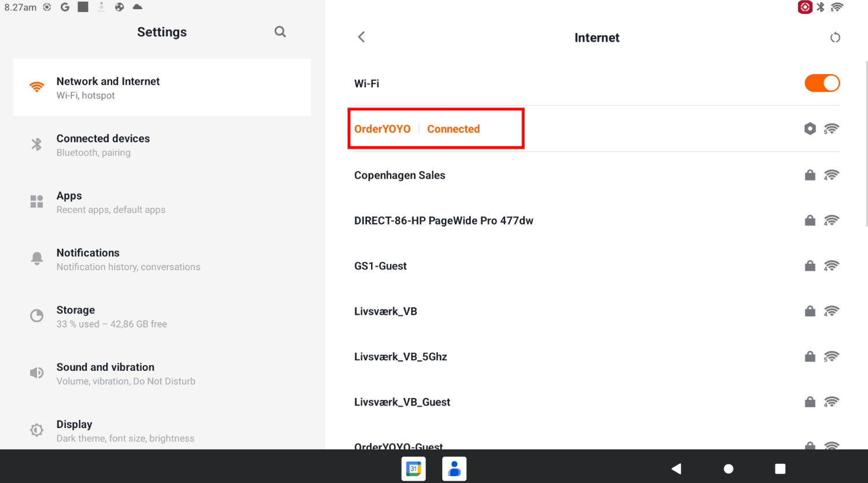Tap the Livsværk_VB network
Image resolution: width=868 pixels, height=483 pixels.
[596, 311]
